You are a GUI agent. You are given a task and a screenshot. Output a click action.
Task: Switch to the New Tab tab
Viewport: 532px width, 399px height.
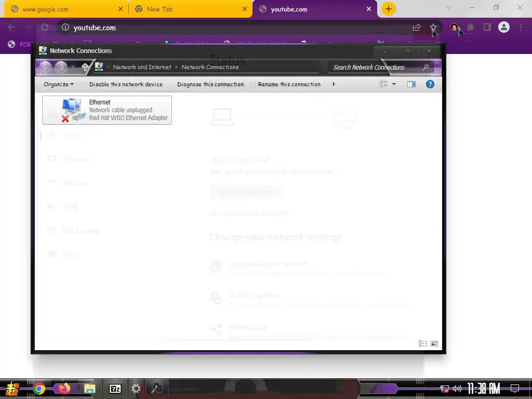190,9
